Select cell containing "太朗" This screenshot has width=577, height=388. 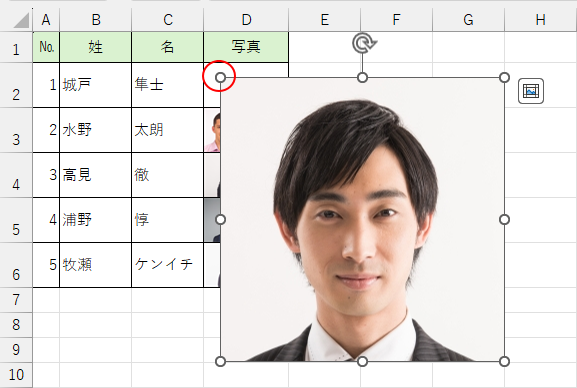tap(167, 130)
